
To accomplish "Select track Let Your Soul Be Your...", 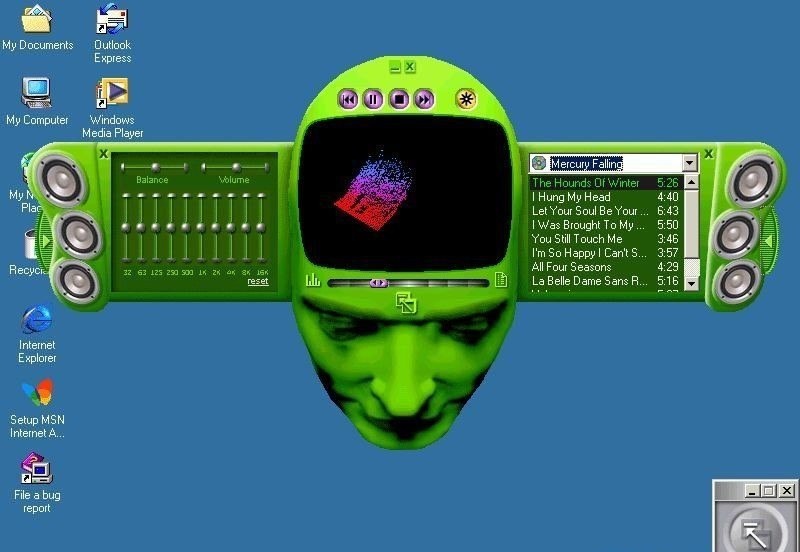I will click(606, 211).
